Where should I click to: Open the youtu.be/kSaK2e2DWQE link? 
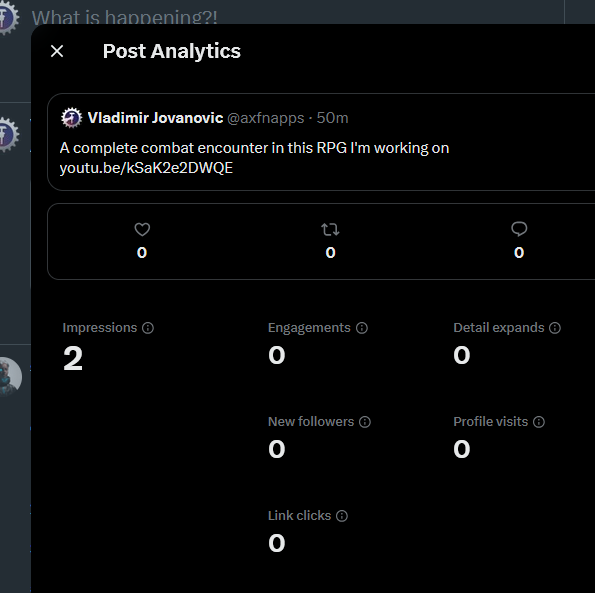tap(146, 168)
